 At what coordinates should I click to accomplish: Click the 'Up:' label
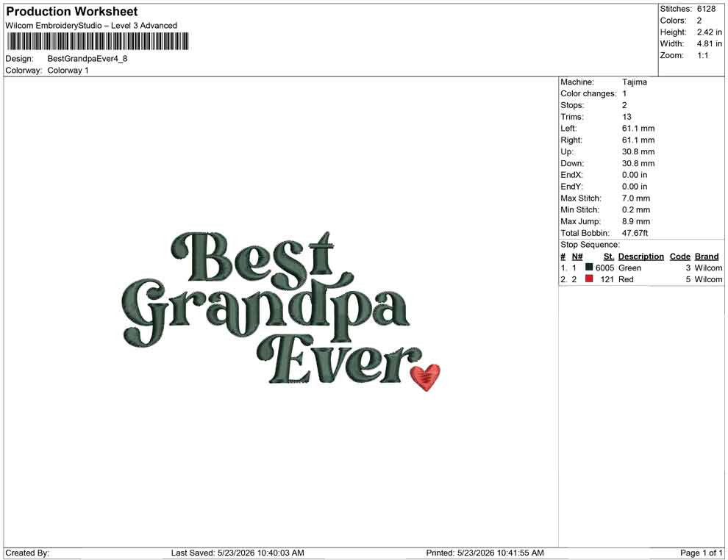[x=566, y=151]
